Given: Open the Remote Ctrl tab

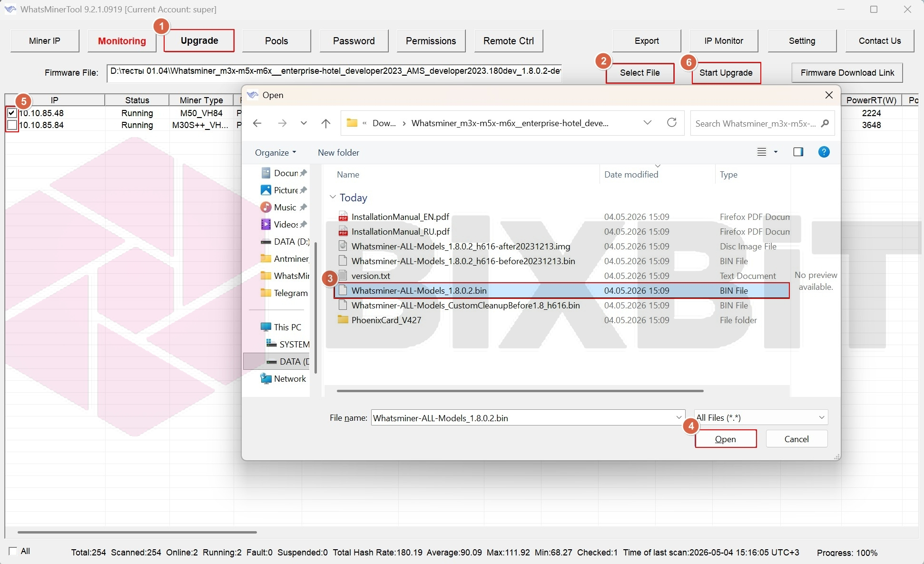Looking at the screenshot, I should coord(509,41).
